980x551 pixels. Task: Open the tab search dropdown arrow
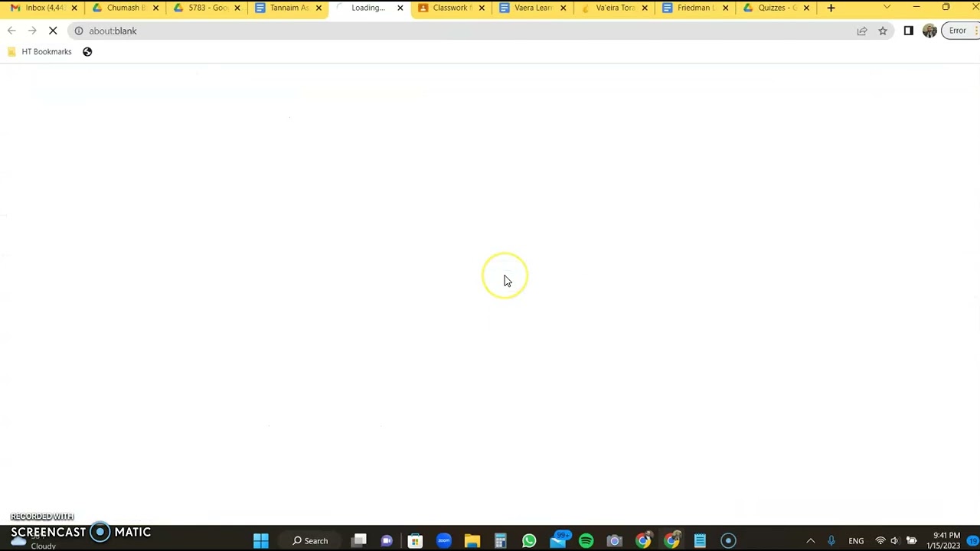coord(887,8)
